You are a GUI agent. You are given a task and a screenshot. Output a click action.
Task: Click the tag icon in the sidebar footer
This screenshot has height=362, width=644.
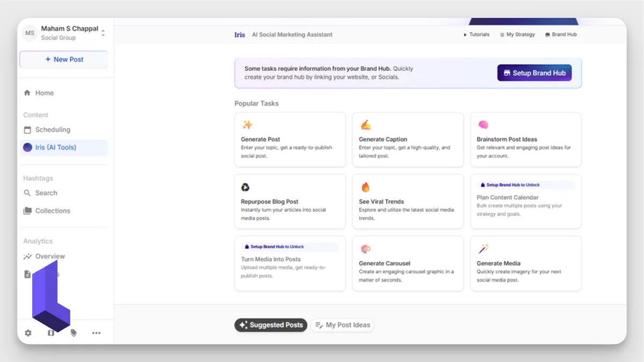pos(74,333)
